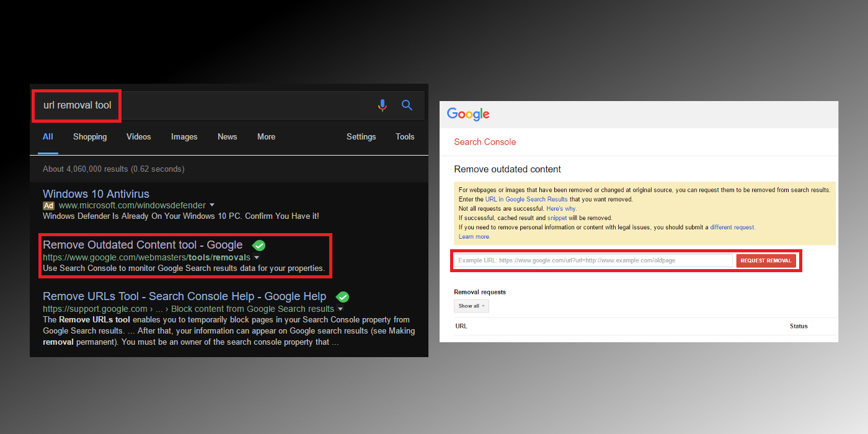Switch to the Shopping tab
The image size is (868, 434).
coord(90,137)
